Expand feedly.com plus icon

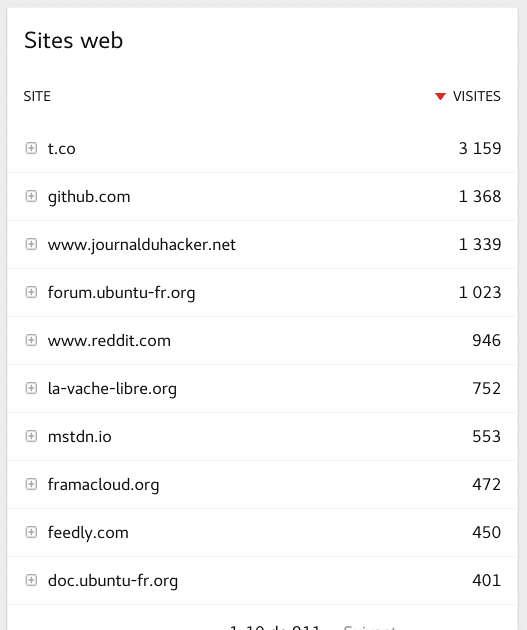tap(31, 532)
